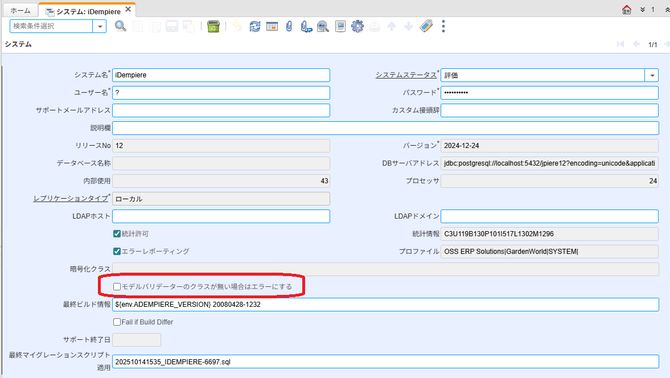Click the LDAPホスト input field
This screenshot has height=378, width=670.
(221, 216)
